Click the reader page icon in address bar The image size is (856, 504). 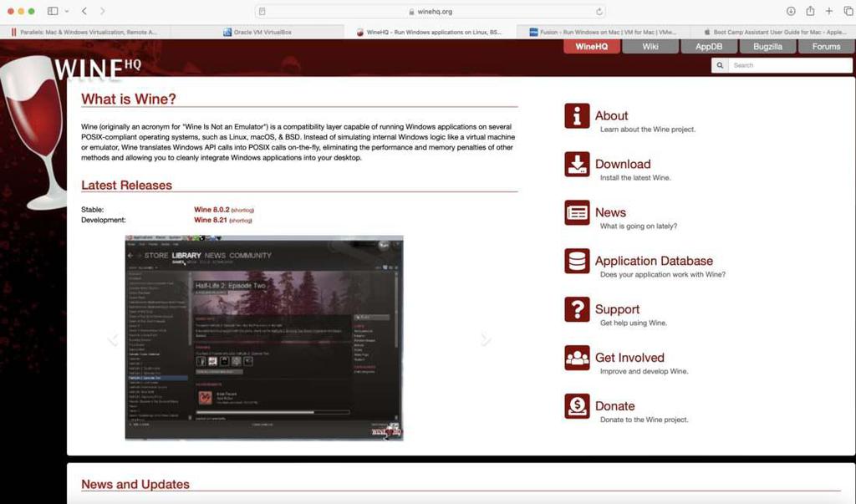tap(262, 12)
